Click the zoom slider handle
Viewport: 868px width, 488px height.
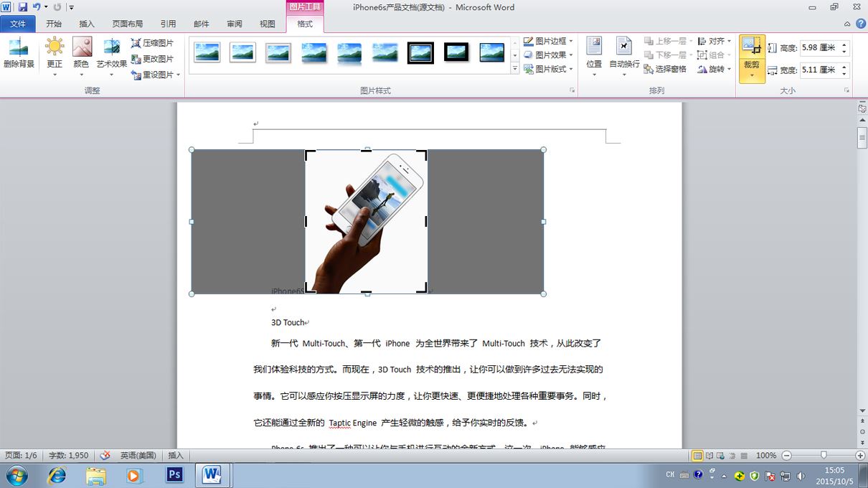tap(824, 456)
